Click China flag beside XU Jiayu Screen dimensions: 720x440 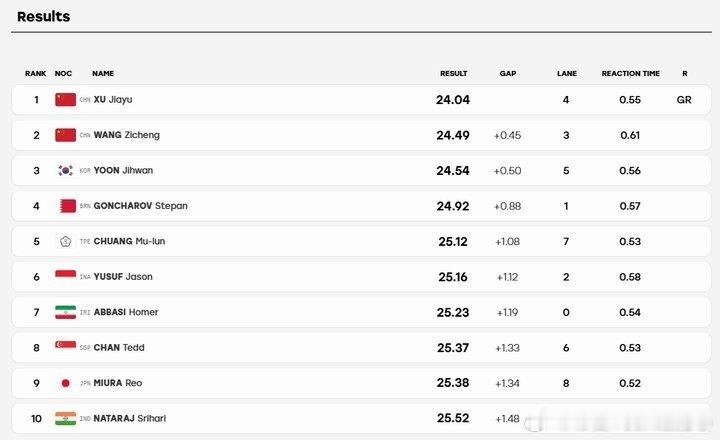coord(65,100)
